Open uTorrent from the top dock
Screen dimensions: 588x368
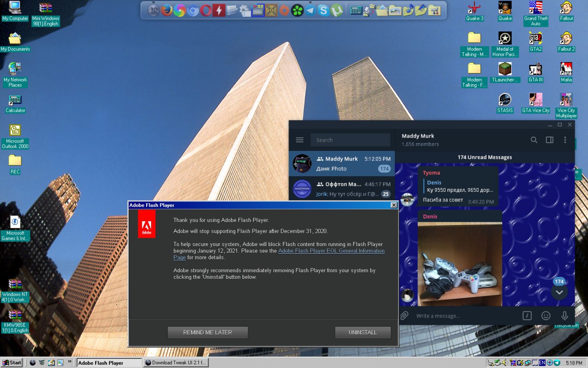[x=337, y=10]
